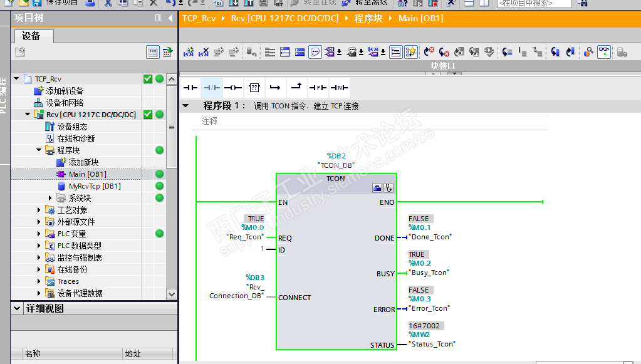Collapse 程序段 1 network
The height and width of the screenshot is (364, 641).
[x=185, y=106]
